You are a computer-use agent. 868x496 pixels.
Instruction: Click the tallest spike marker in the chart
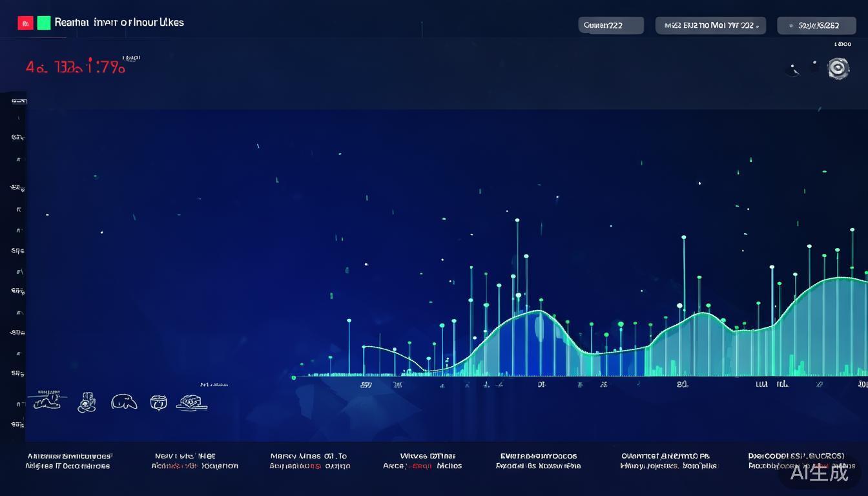click(517, 221)
